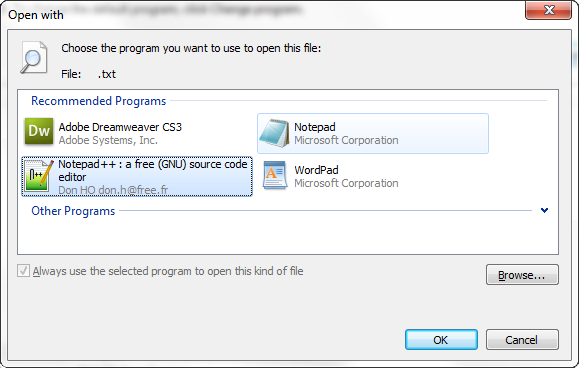The width and height of the screenshot is (579, 368).
Task: Choose the Notepad notebook icon
Action: pos(274,133)
